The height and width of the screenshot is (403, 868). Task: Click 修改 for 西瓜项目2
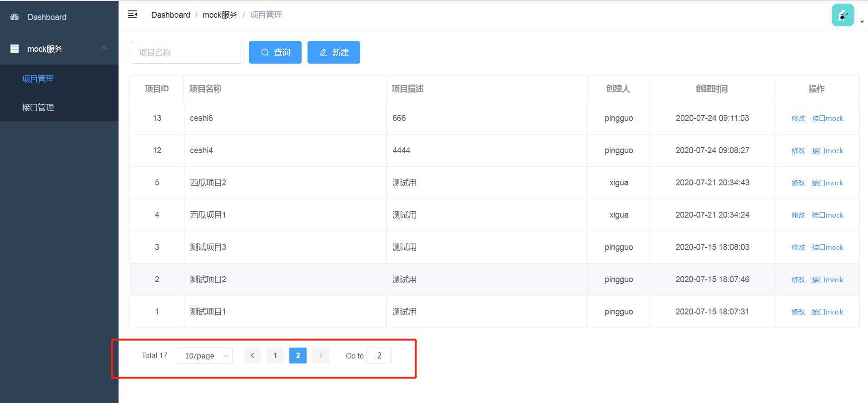coord(798,183)
